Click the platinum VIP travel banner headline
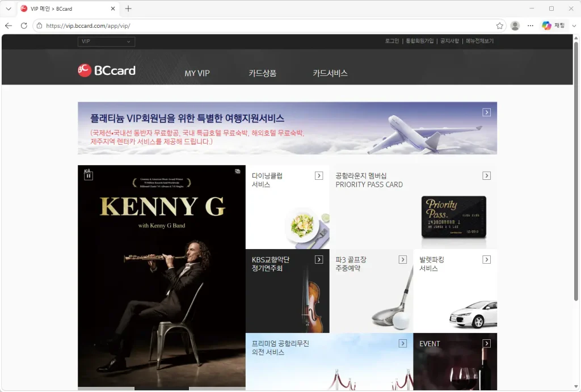The image size is (581, 392). (187, 118)
